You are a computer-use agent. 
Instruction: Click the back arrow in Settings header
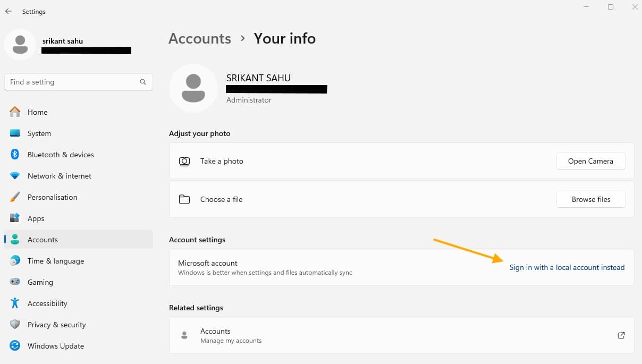point(9,11)
